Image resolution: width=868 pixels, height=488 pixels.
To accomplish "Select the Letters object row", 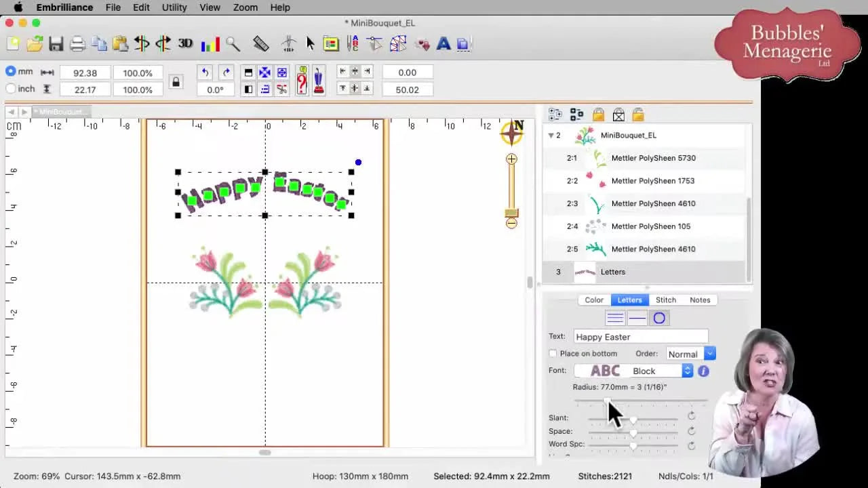I will coord(644,272).
